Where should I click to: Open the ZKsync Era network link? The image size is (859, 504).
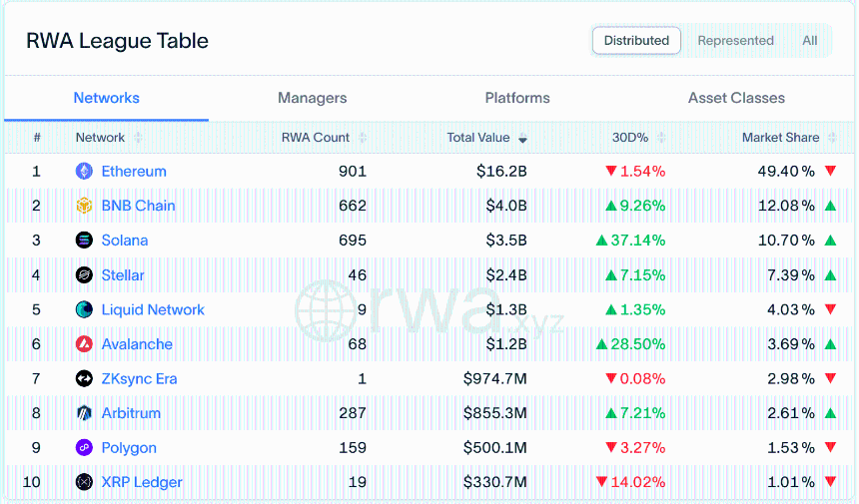point(139,378)
